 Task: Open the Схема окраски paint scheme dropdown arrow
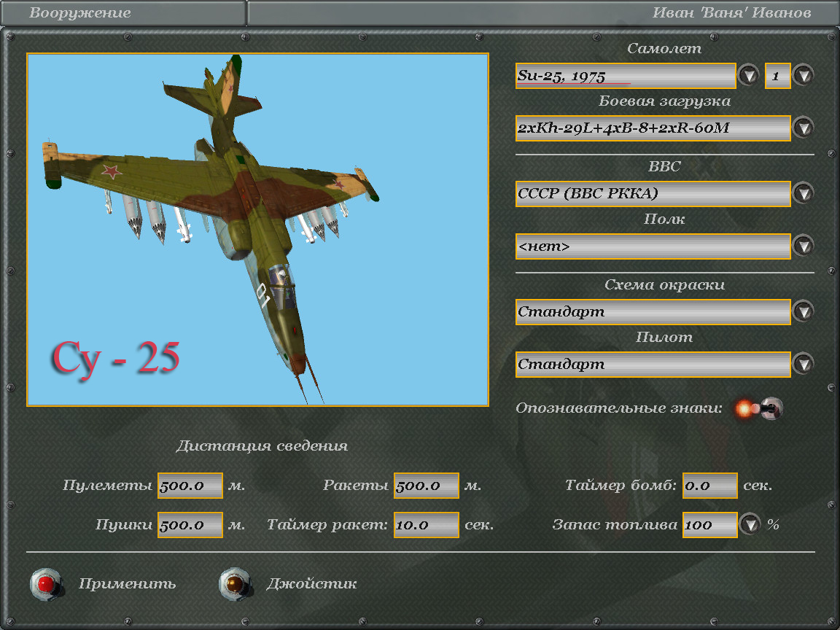click(803, 311)
